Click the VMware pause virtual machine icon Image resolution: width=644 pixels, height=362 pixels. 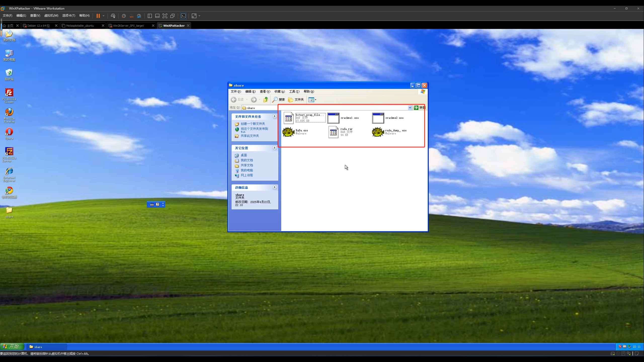98,16
